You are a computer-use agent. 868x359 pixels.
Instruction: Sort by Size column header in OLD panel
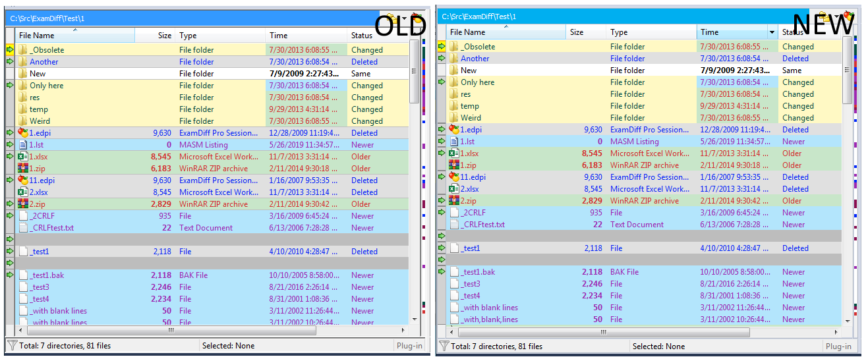pyautogui.click(x=155, y=36)
